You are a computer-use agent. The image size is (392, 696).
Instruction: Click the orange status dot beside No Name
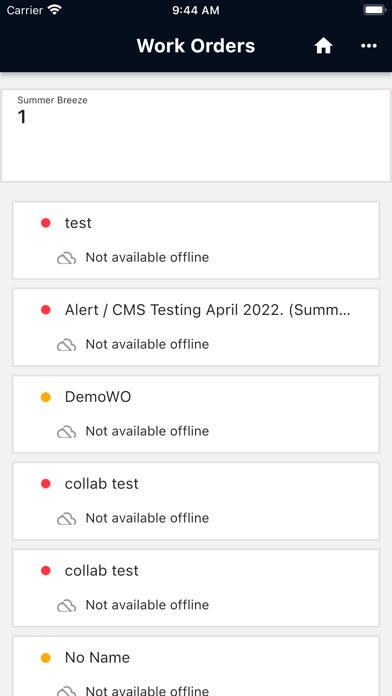coord(46,658)
